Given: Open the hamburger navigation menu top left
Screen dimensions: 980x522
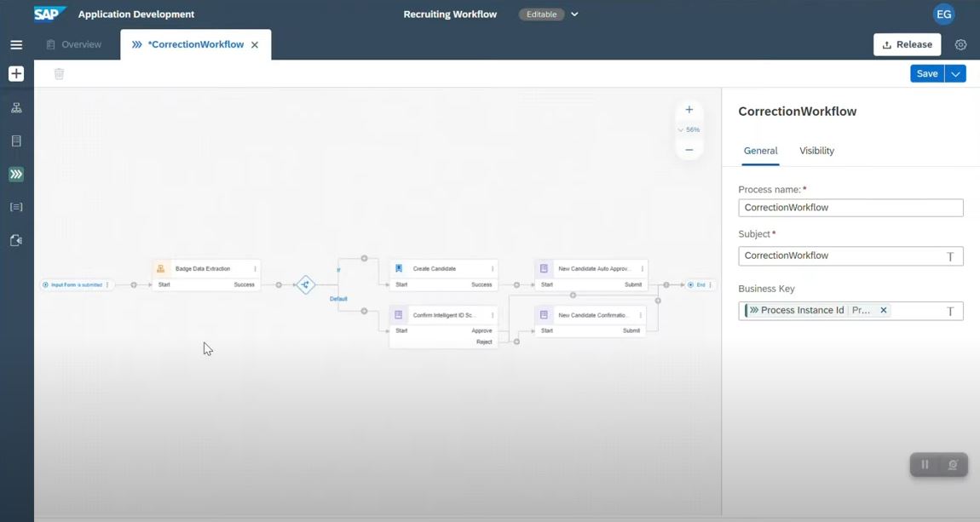Looking at the screenshot, I should 15,43.
